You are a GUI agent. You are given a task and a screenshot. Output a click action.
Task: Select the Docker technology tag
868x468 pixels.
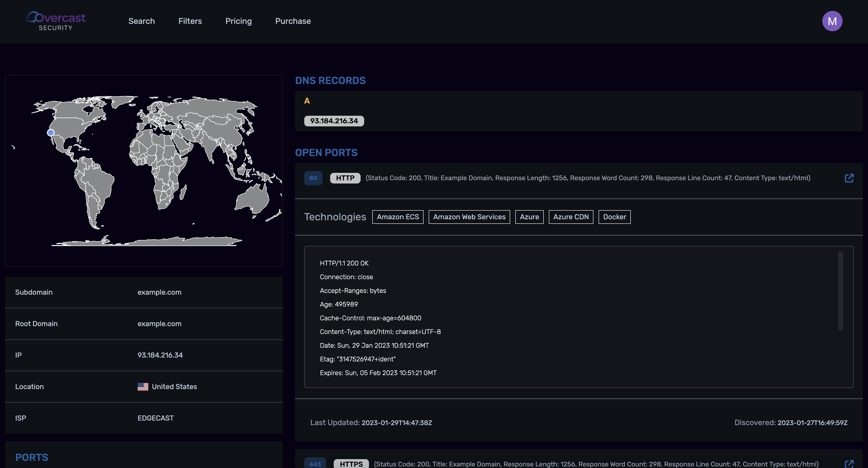pyautogui.click(x=614, y=217)
